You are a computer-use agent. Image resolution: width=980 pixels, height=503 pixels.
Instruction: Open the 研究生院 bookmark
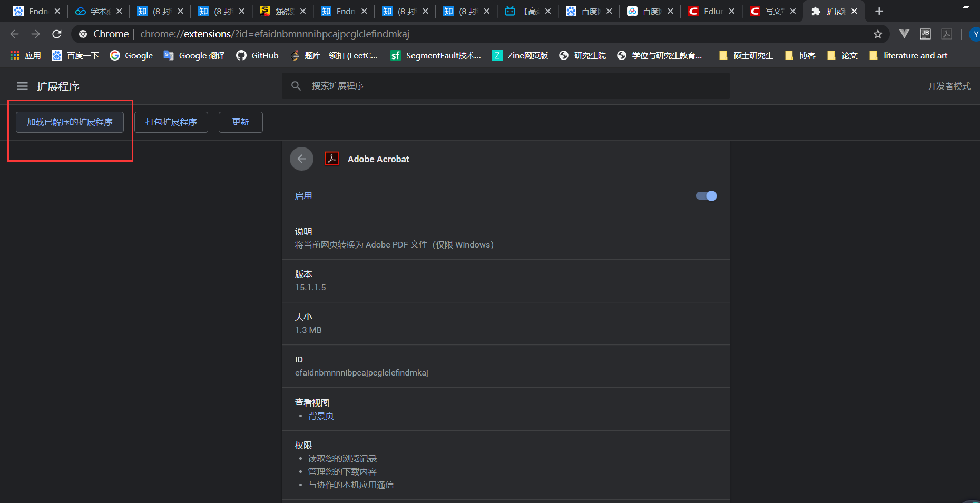pos(582,55)
